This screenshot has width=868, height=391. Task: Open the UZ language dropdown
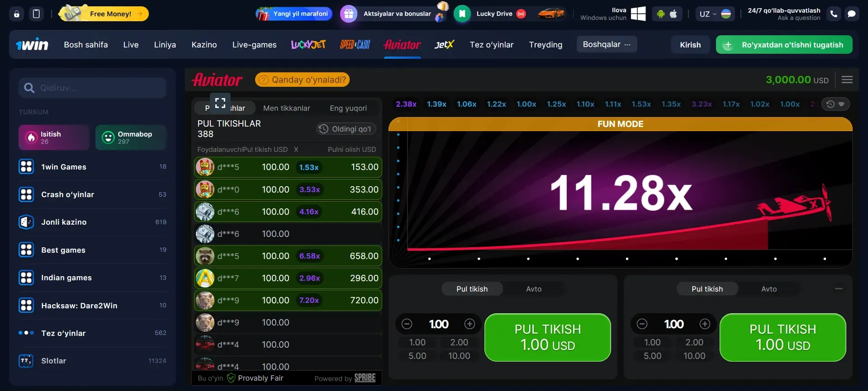coord(715,14)
